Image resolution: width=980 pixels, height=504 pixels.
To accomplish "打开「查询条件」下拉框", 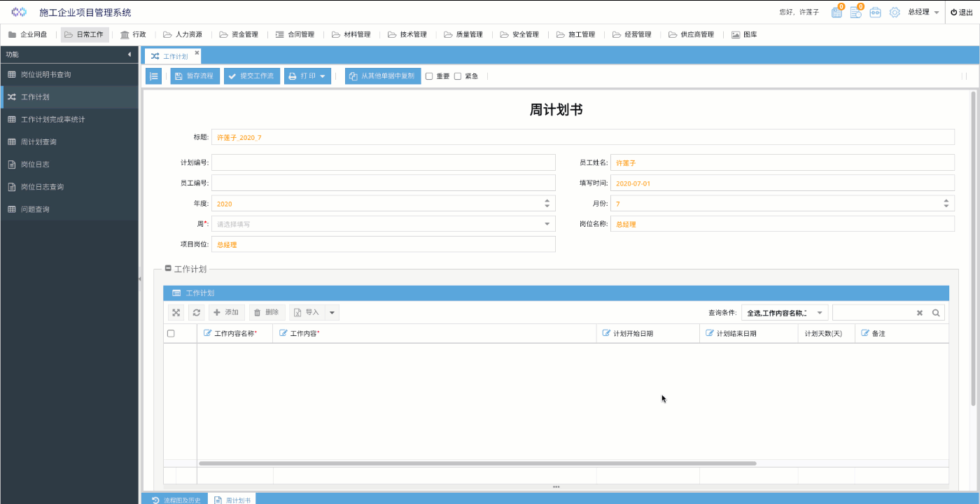I will [x=785, y=312].
